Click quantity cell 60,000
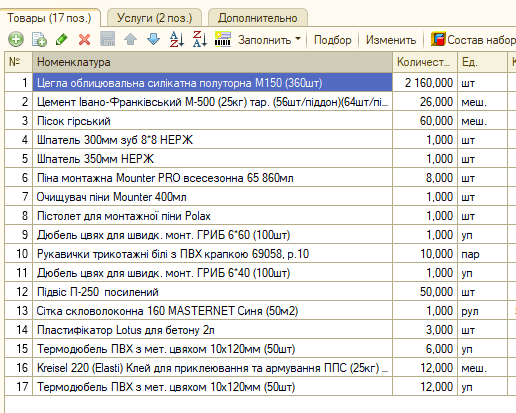The image size is (516, 413). 425,121
